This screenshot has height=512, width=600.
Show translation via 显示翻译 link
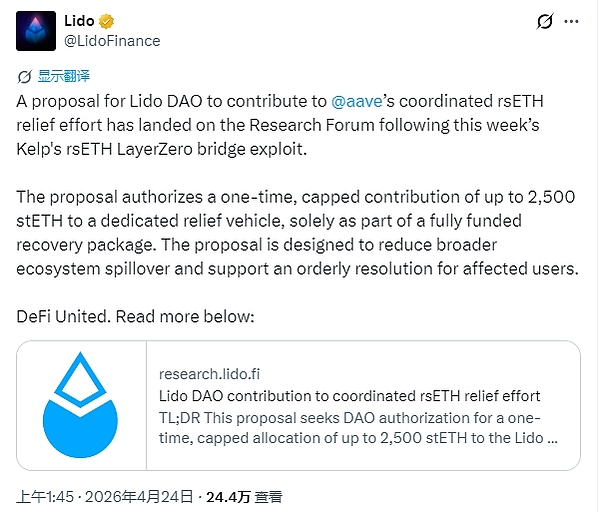(x=64, y=75)
